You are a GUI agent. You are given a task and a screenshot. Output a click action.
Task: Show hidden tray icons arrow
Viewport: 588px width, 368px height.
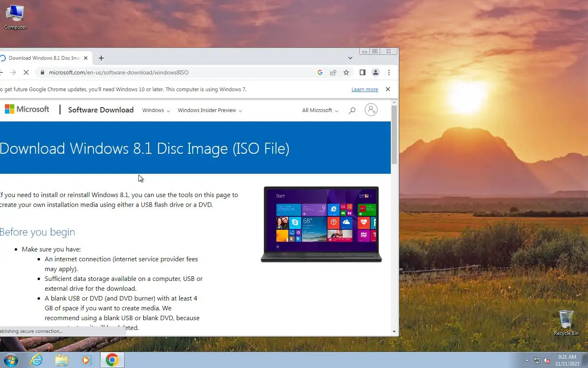[527, 360]
